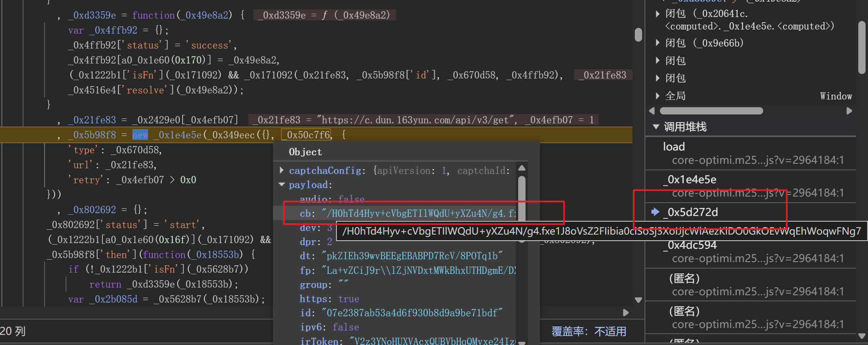Click scope panel horizontal scroll right arrow
The width and height of the screenshot is (868, 345).
(x=849, y=111)
